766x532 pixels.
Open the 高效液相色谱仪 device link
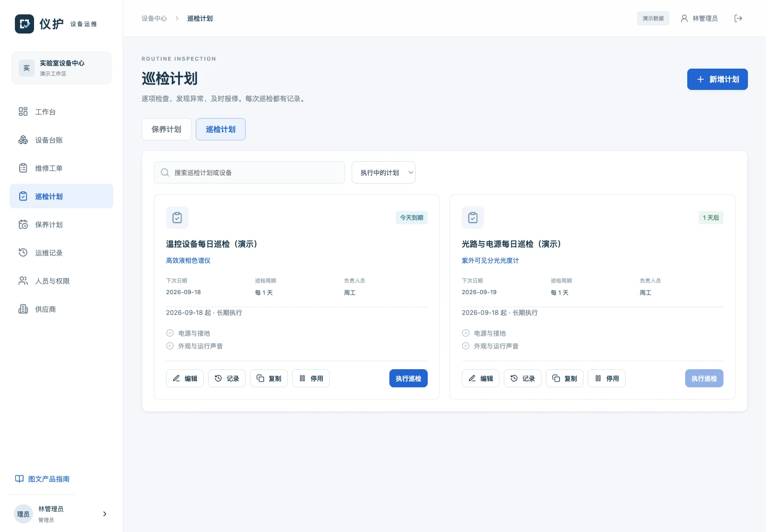(x=188, y=261)
